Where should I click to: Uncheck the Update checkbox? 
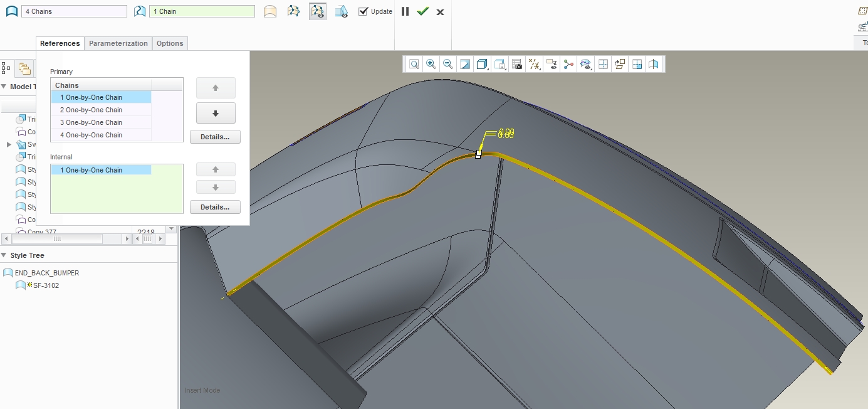pos(363,11)
